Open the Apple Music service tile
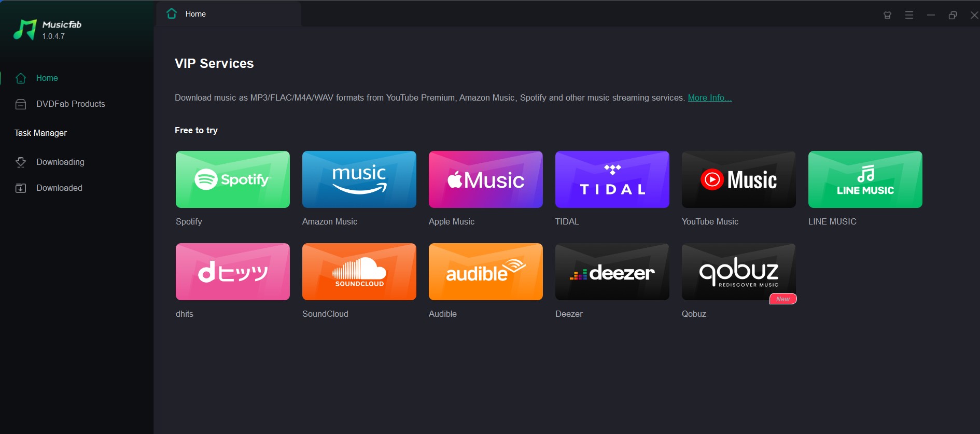 (x=486, y=179)
